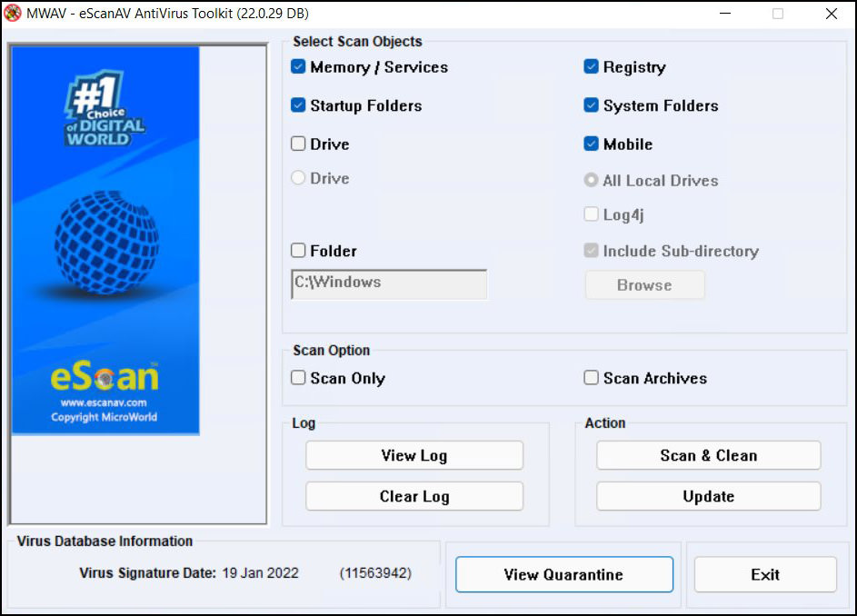Open View Quarantine
Image resolution: width=857 pixels, height=616 pixels.
(564, 574)
